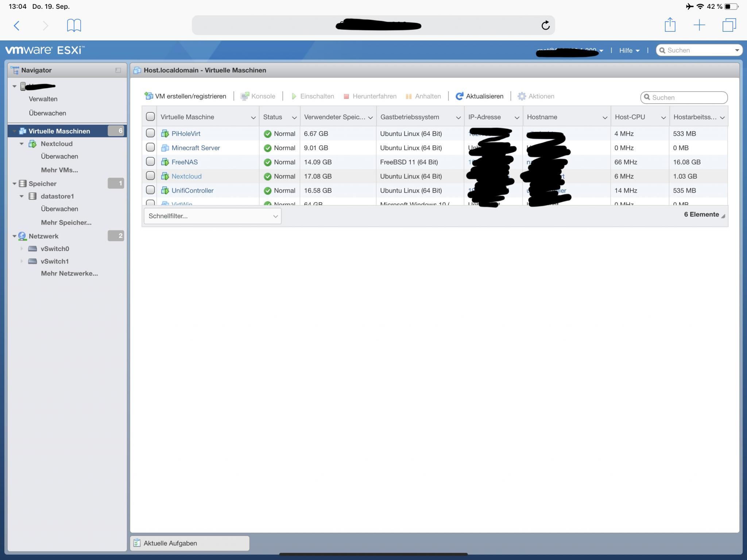
Task: Open Mehr Speicher... entry
Action: (x=66, y=223)
